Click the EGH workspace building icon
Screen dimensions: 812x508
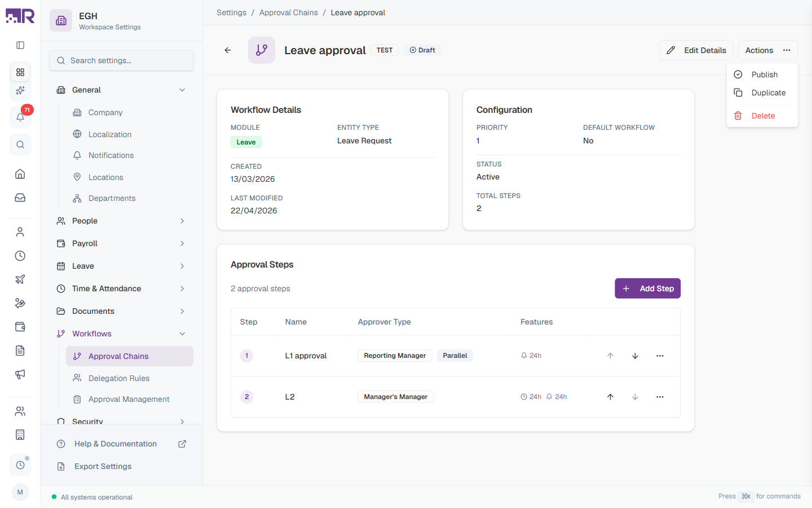61,20
